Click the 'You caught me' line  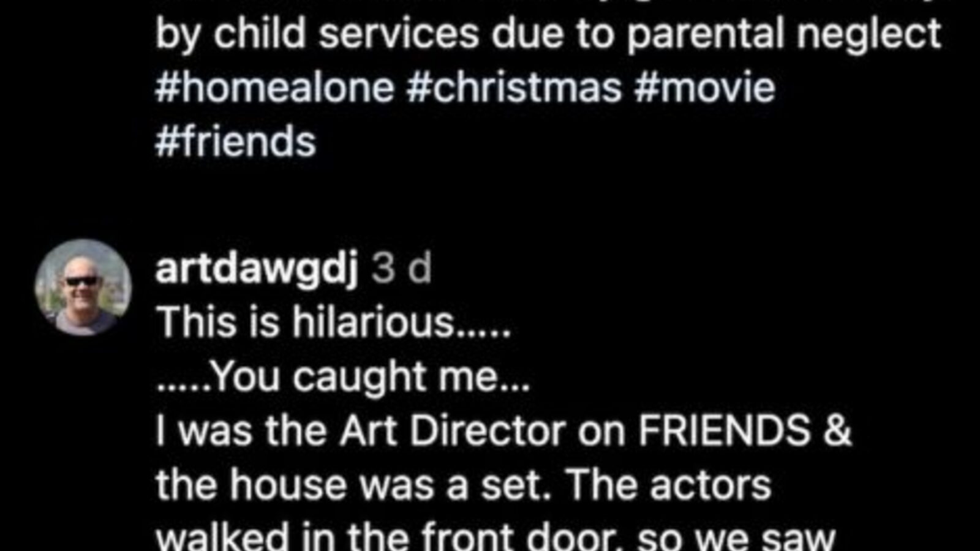point(343,377)
